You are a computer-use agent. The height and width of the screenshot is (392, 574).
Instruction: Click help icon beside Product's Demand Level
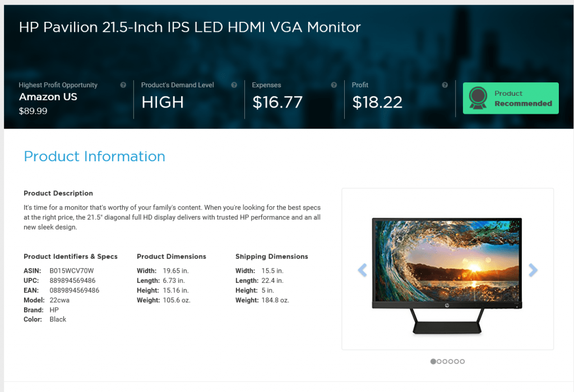point(234,85)
